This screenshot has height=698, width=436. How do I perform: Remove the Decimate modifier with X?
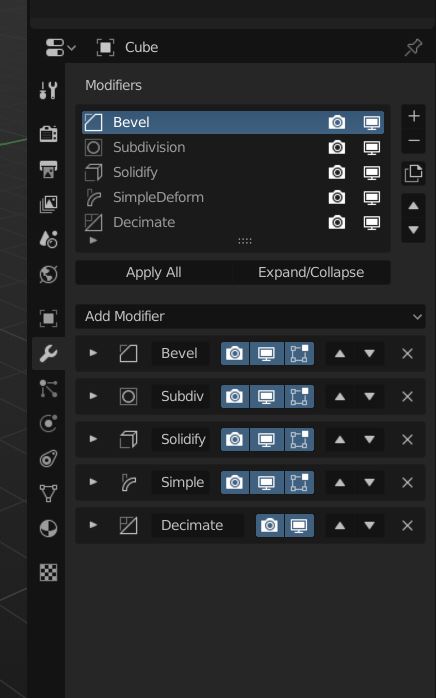(407, 525)
